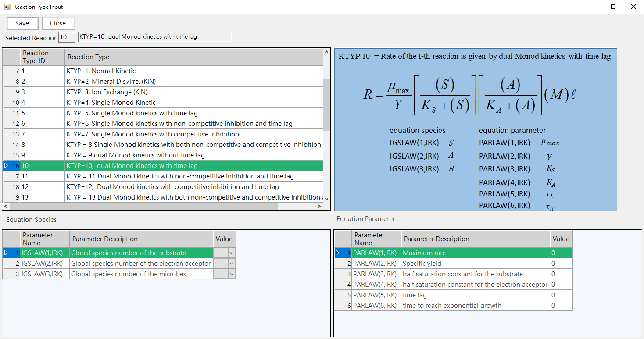This screenshot has height=339, width=644.
Task: Click the Equation Species Value column header
Action: pos(224,239)
